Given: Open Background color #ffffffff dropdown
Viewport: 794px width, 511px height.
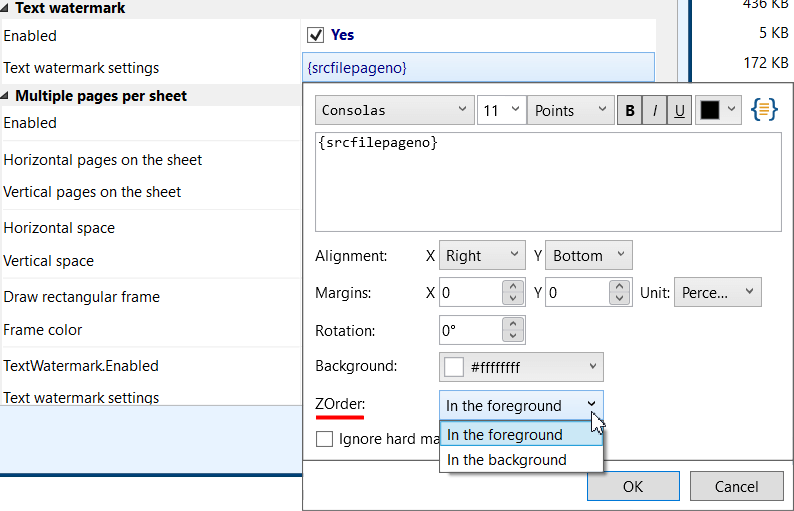Looking at the screenshot, I should [520, 367].
